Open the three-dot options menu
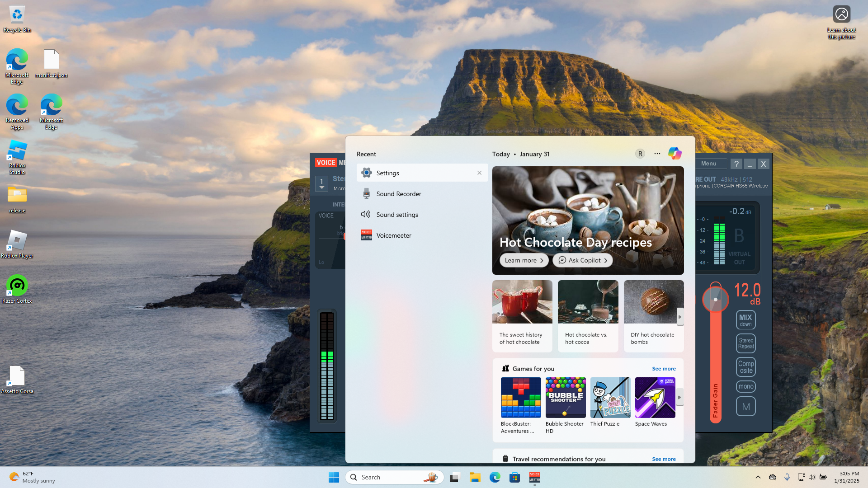This screenshot has width=868, height=488. point(657,154)
